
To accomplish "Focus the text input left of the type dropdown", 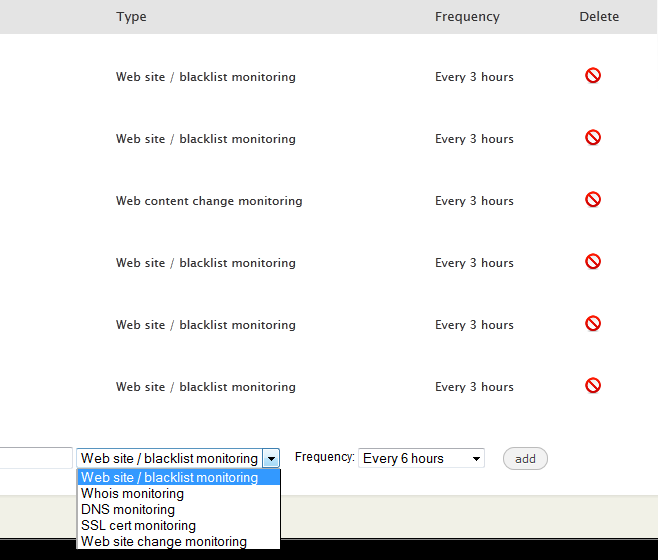I will (36, 458).
